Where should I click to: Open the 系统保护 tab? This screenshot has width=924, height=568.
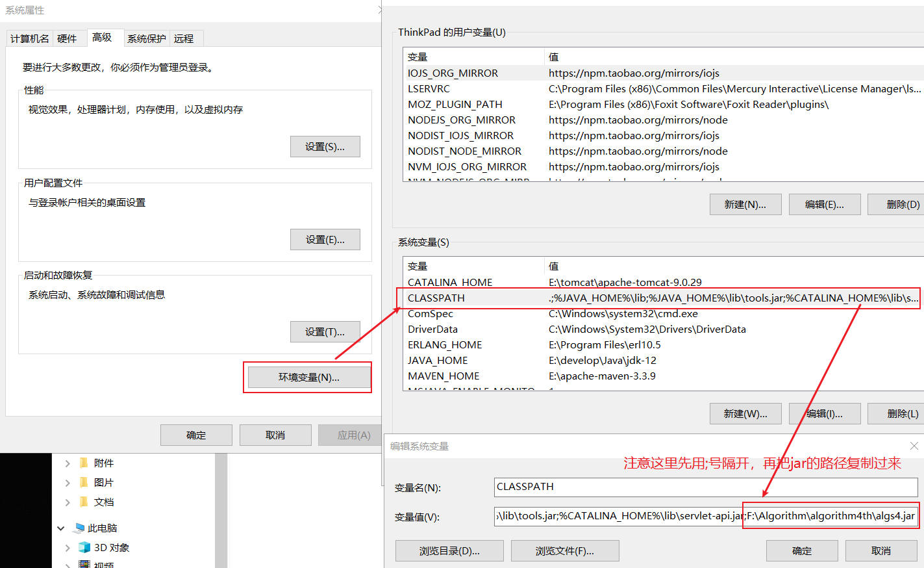[147, 38]
